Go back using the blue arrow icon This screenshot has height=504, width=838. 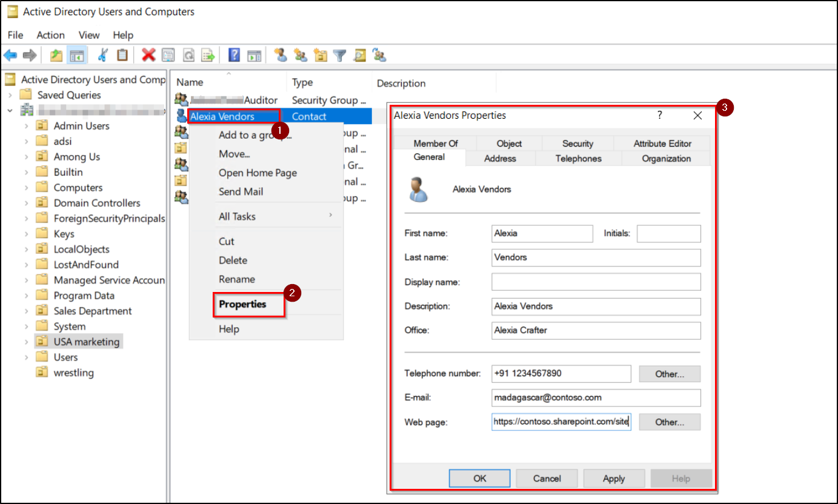pos(10,55)
